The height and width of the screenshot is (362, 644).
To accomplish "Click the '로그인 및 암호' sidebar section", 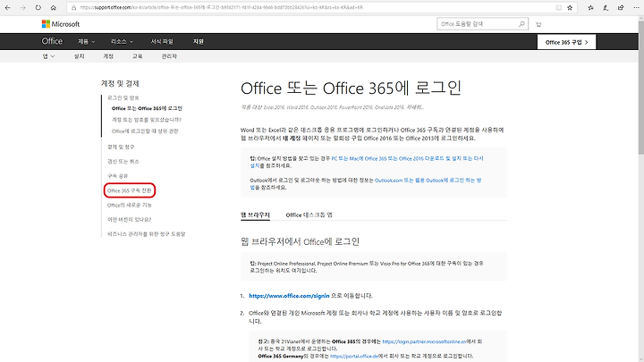I will tap(123, 97).
